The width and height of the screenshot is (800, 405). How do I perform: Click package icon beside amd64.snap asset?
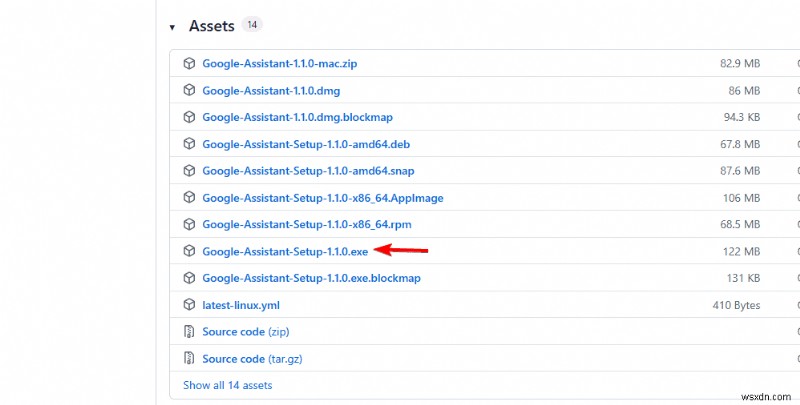189,170
